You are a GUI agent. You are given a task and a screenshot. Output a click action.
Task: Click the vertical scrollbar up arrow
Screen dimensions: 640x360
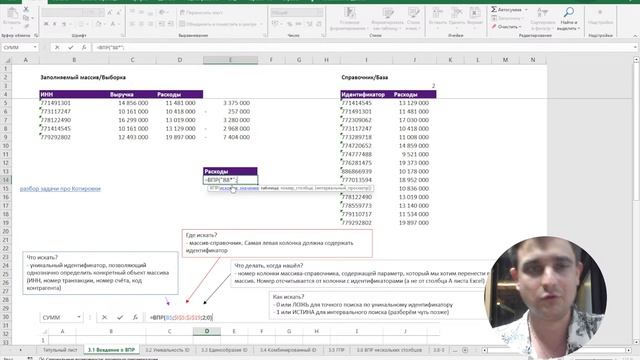tap(636, 60)
